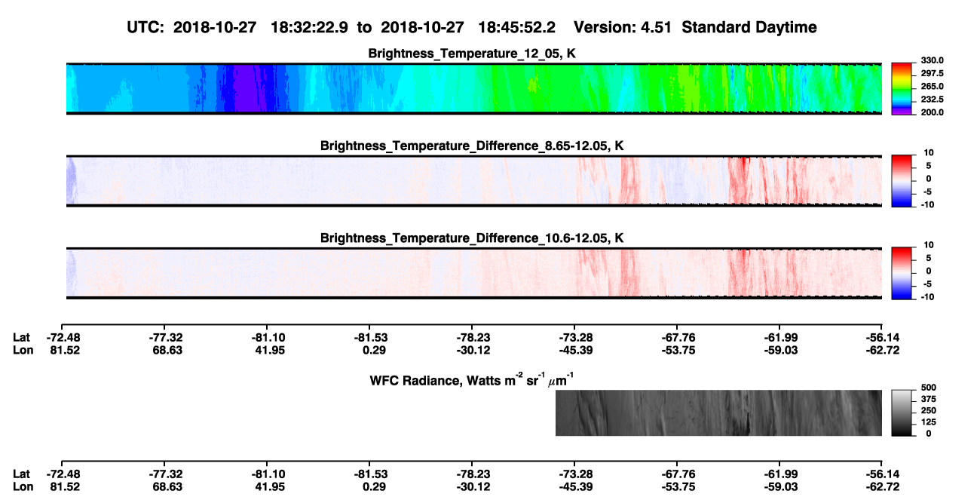
Task: Click the 200.0 color bar label
Action: coord(931,112)
